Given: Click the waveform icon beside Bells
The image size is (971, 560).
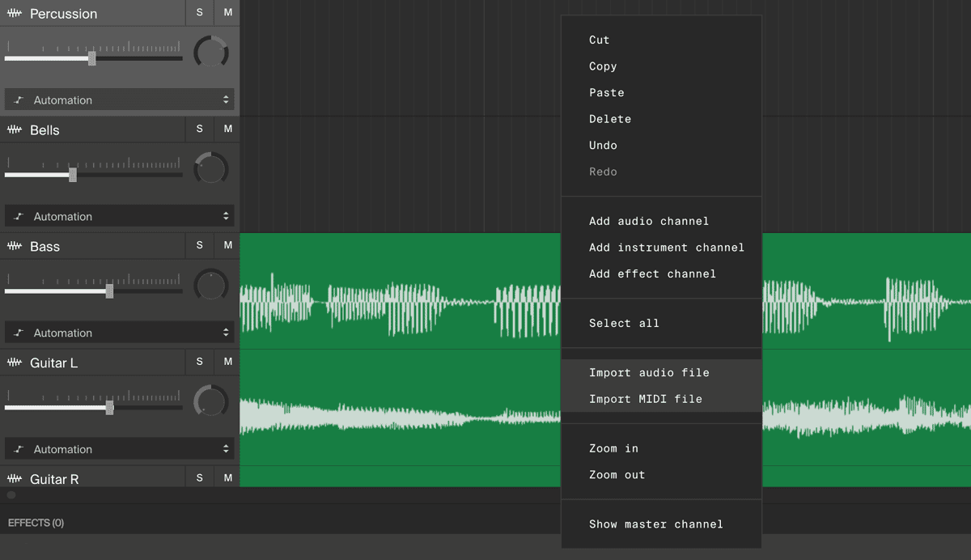Looking at the screenshot, I should [x=15, y=129].
